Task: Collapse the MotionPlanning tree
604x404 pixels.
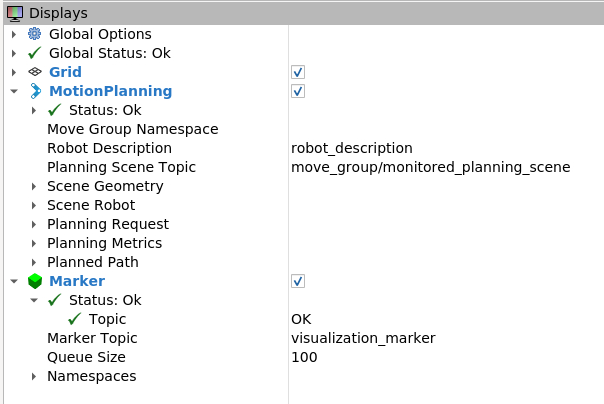Action: pos(14,91)
